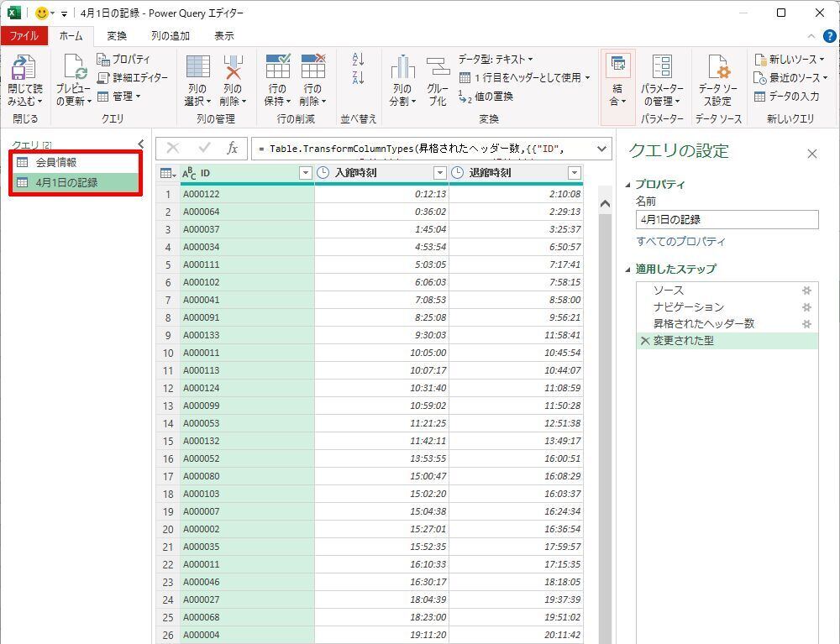840x644 pixels.
Task: Click the scroll up arrow of data grid
Action: pyautogui.click(x=605, y=203)
